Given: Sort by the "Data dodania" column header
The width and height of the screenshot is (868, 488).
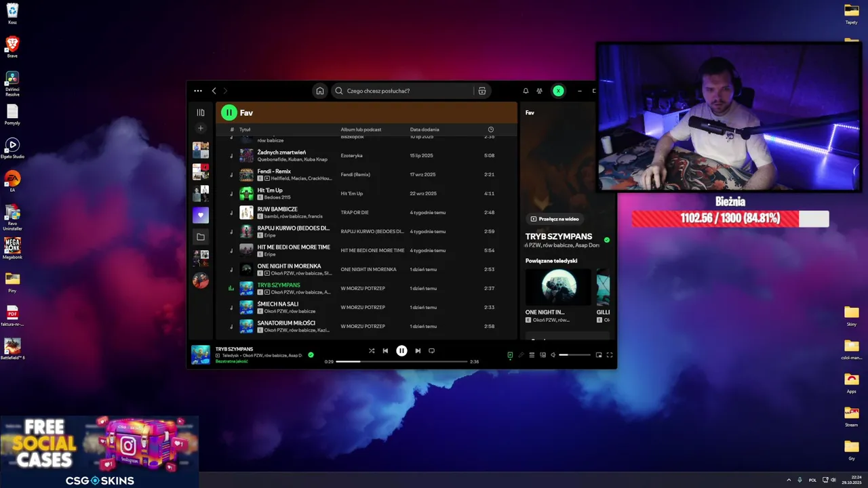Looking at the screenshot, I should coord(425,129).
